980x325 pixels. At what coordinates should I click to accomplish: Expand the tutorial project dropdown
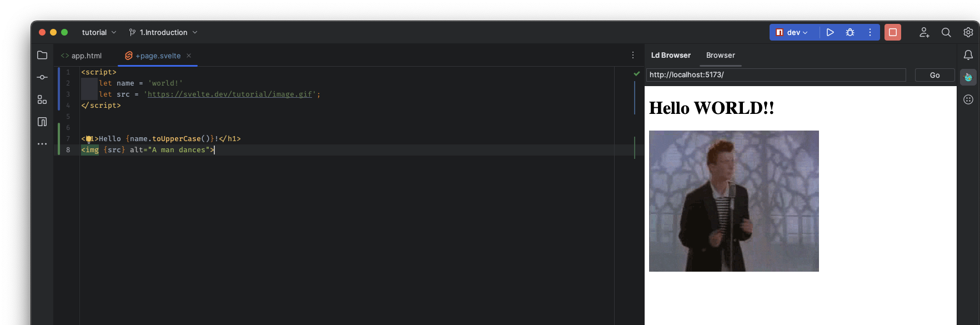pyautogui.click(x=99, y=32)
